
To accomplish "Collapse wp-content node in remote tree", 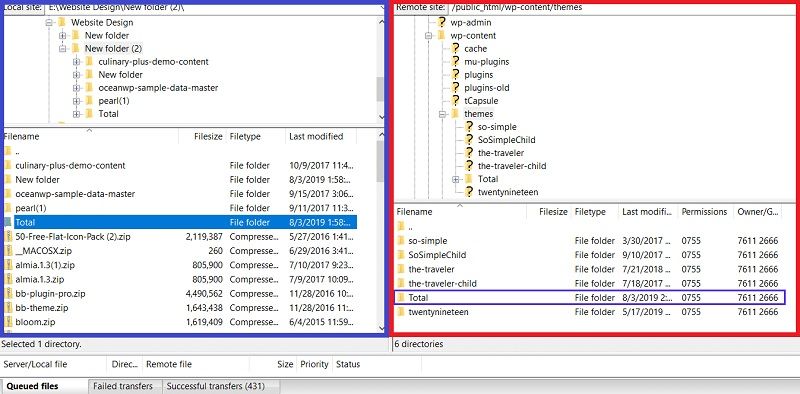I will [428, 36].
